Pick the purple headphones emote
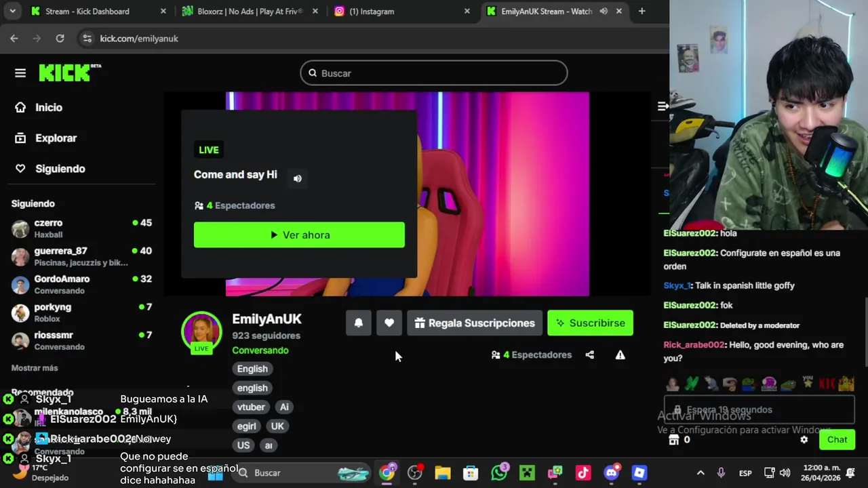The width and height of the screenshot is (868, 488). pos(769,384)
